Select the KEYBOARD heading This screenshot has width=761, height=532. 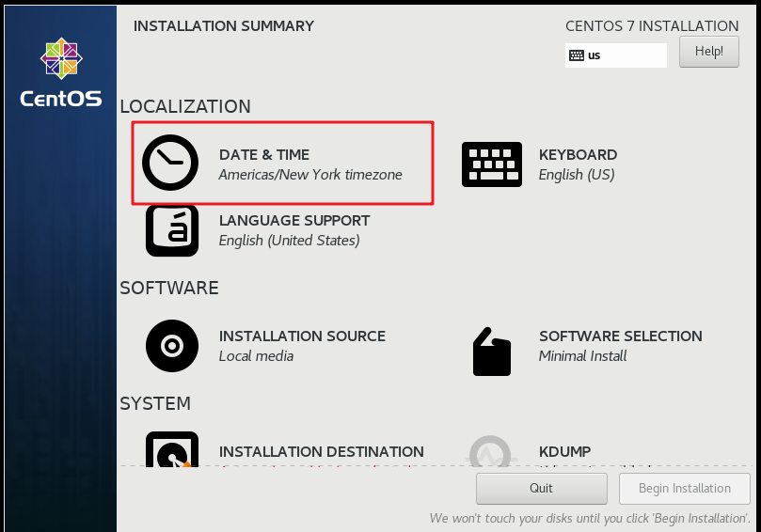pyautogui.click(x=578, y=155)
